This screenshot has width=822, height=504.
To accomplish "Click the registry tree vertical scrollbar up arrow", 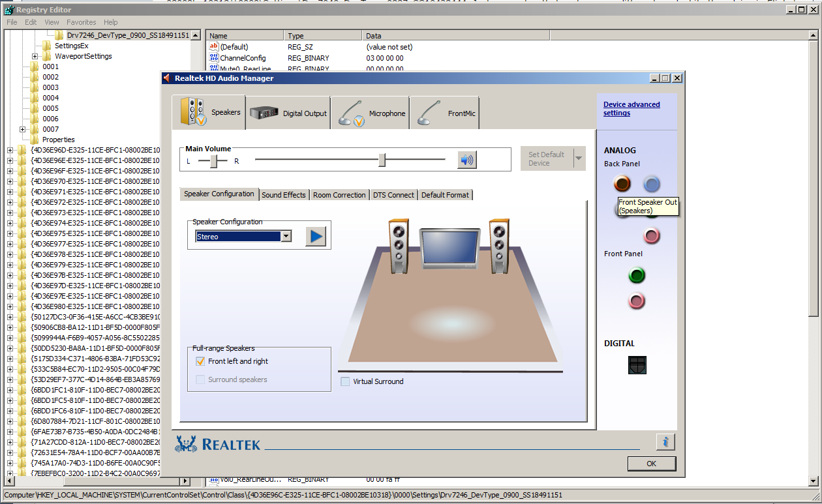I will pos(196,35).
